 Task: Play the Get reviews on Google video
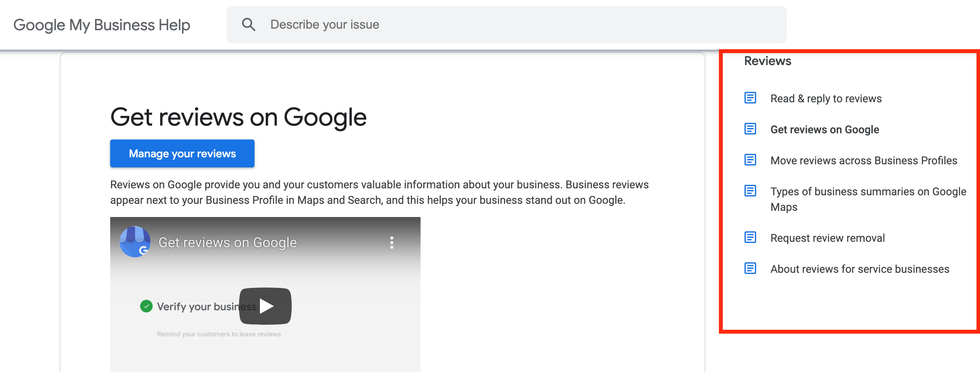[265, 306]
